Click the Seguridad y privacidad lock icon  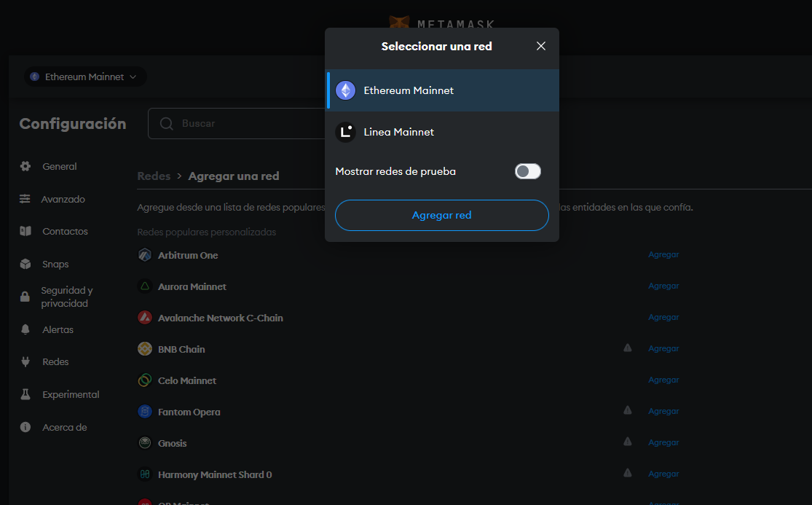tap(25, 297)
